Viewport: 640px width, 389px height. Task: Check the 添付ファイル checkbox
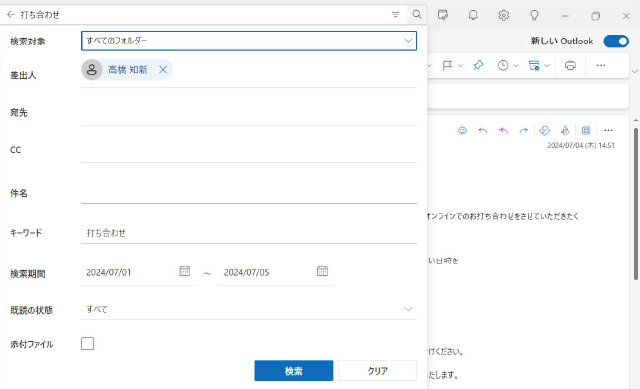tap(87, 344)
